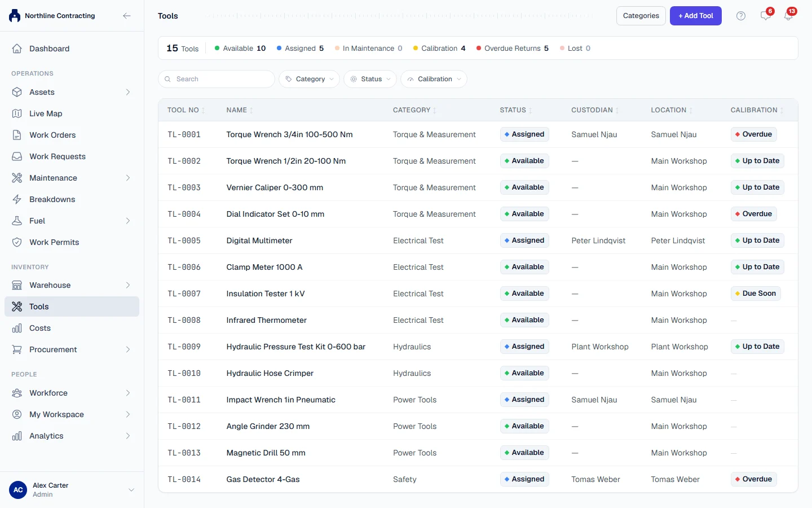
Task: Click the Costs bar chart icon
Action: (x=17, y=328)
